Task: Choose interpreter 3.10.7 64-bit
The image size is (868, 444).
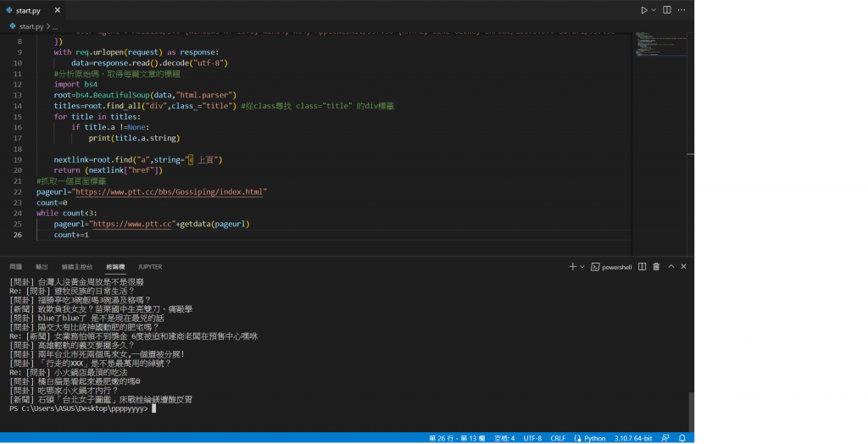Action: pyautogui.click(x=632, y=438)
